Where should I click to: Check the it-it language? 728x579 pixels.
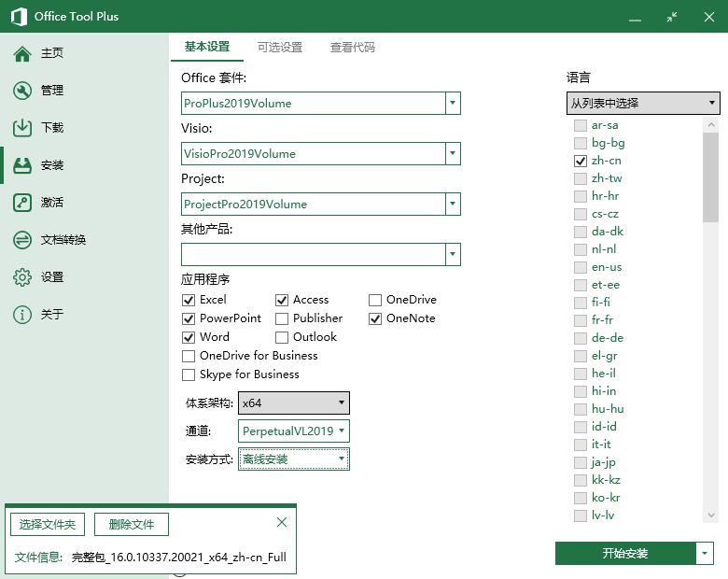581,445
